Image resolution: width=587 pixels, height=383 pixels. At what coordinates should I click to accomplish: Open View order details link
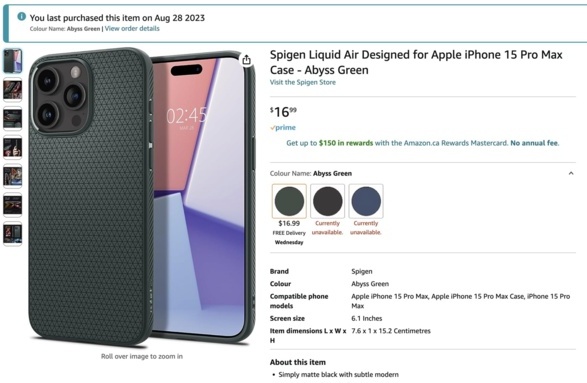pyautogui.click(x=132, y=28)
